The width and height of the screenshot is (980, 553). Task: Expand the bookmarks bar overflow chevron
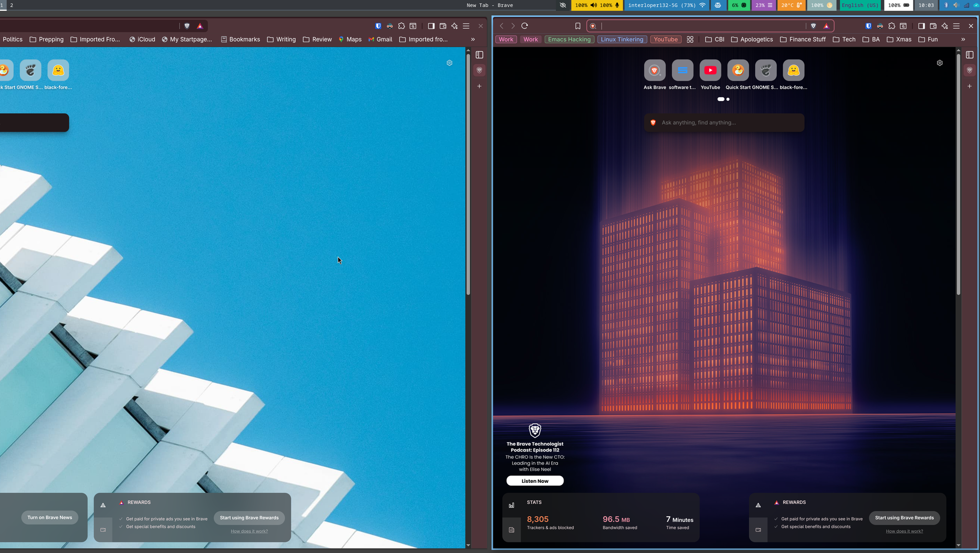[x=963, y=39]
